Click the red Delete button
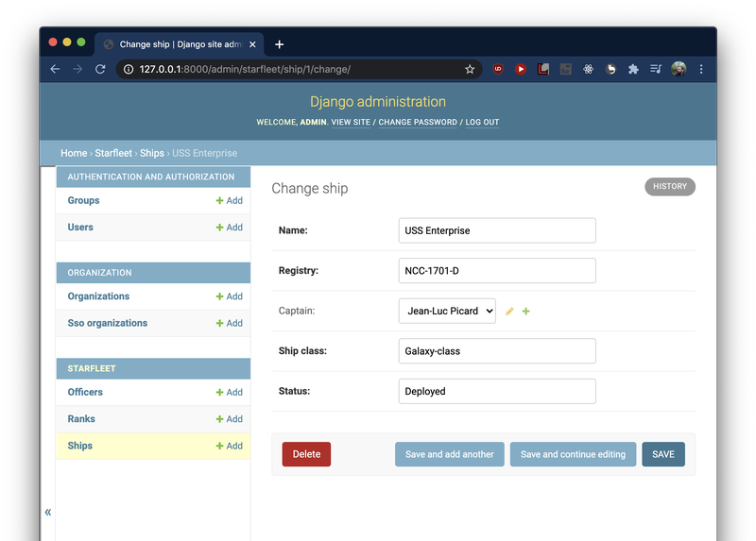 [x=306, y=454]
